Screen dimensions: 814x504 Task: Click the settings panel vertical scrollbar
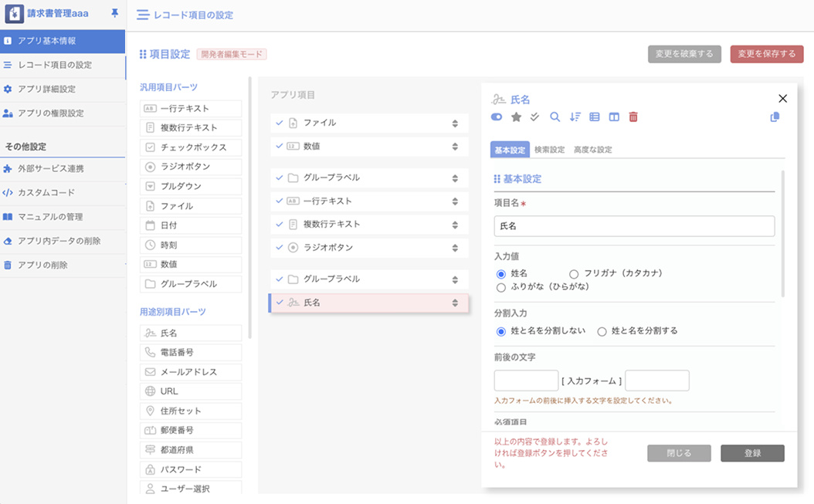(x=783, y=234)
